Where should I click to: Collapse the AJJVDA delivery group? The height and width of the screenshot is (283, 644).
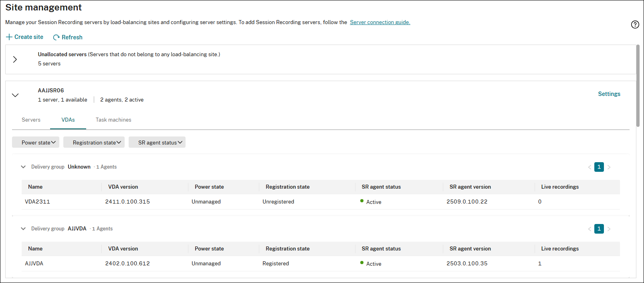[23, 229]
